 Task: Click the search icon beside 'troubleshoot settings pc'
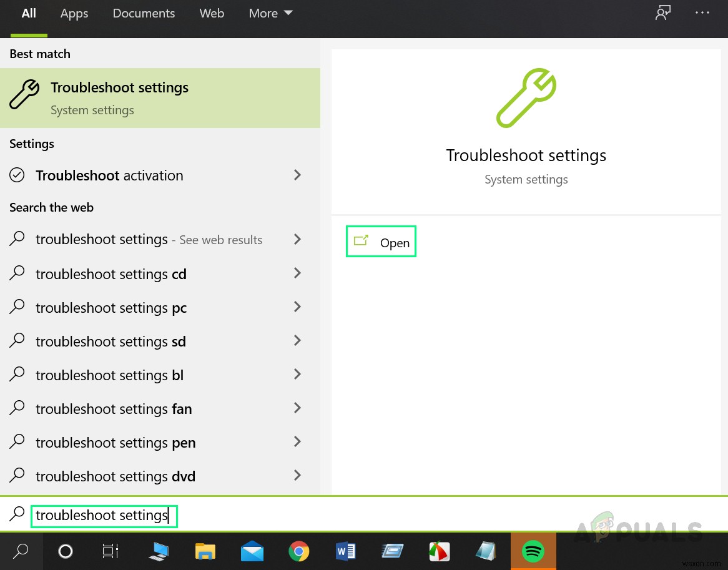click(17, 307)
